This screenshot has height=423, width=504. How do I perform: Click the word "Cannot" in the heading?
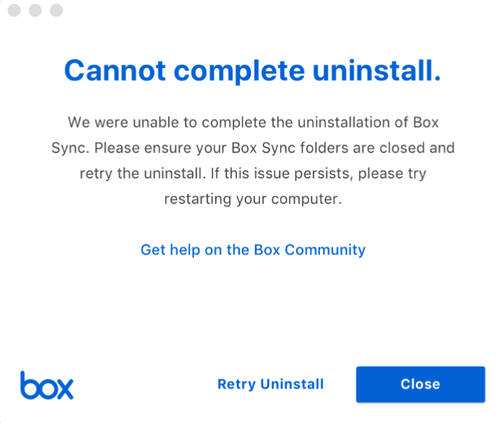[114, 70]
